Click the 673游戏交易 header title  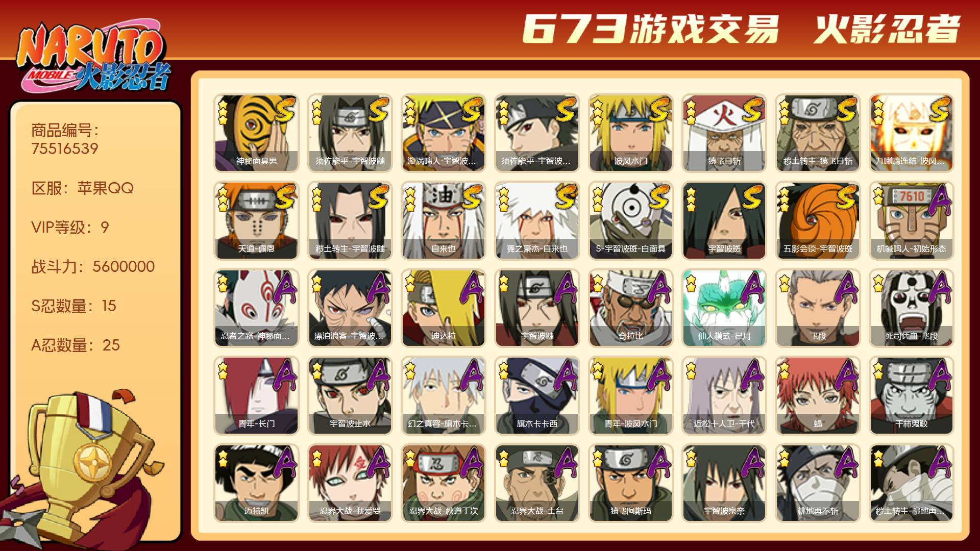[651, 29]
